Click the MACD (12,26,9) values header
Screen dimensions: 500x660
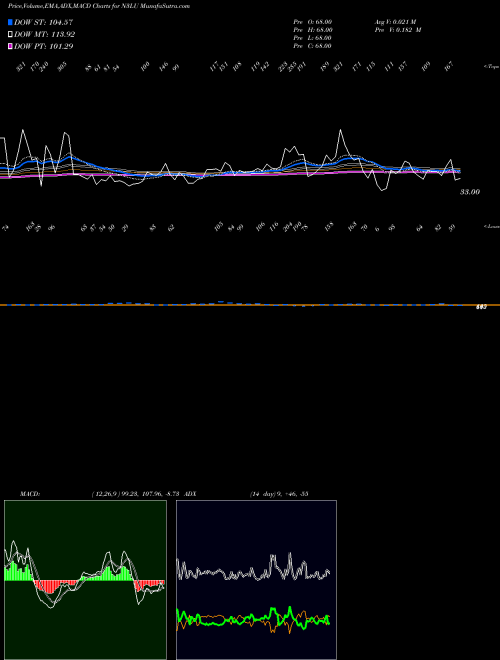point(103,494)
